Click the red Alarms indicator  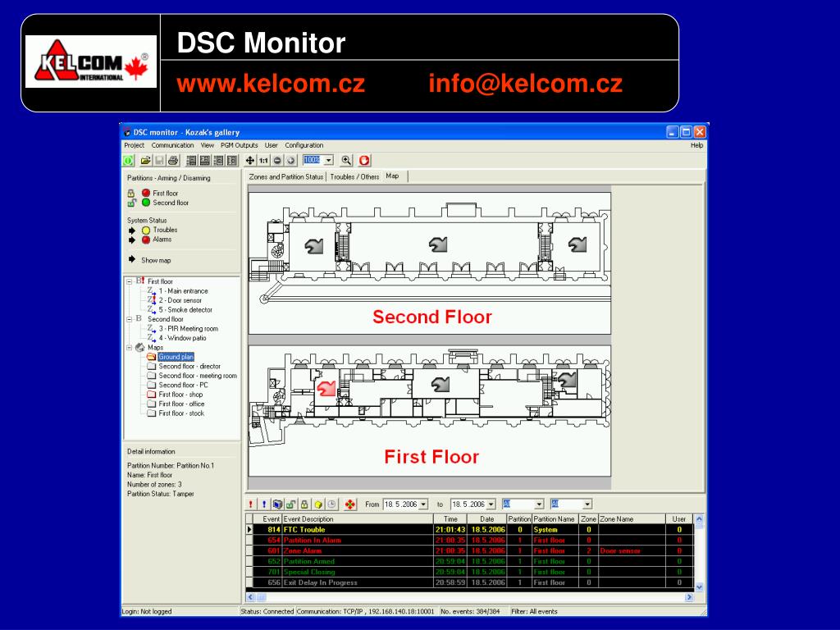click(x=146, y=240)
